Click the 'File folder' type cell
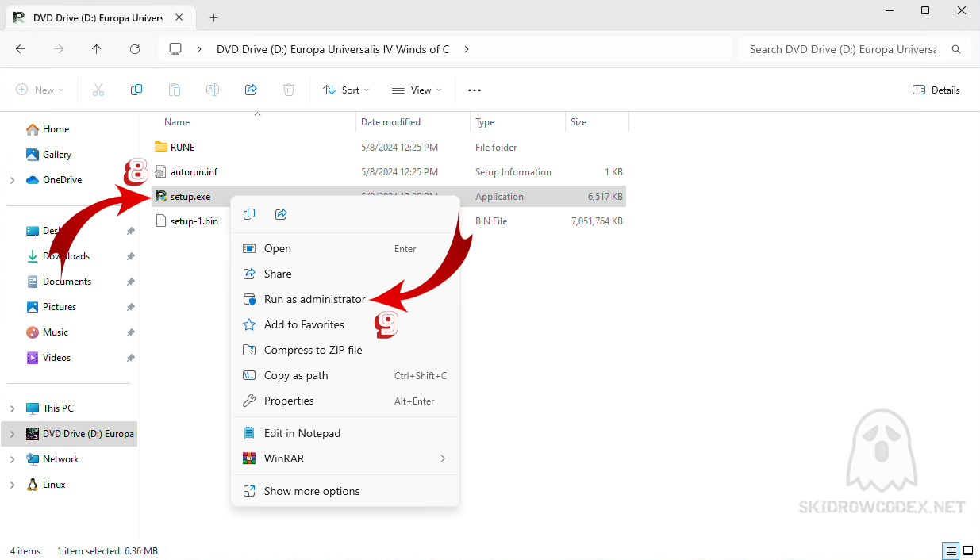980x560 pixels. pyautogui.click(x=496, y=148)
